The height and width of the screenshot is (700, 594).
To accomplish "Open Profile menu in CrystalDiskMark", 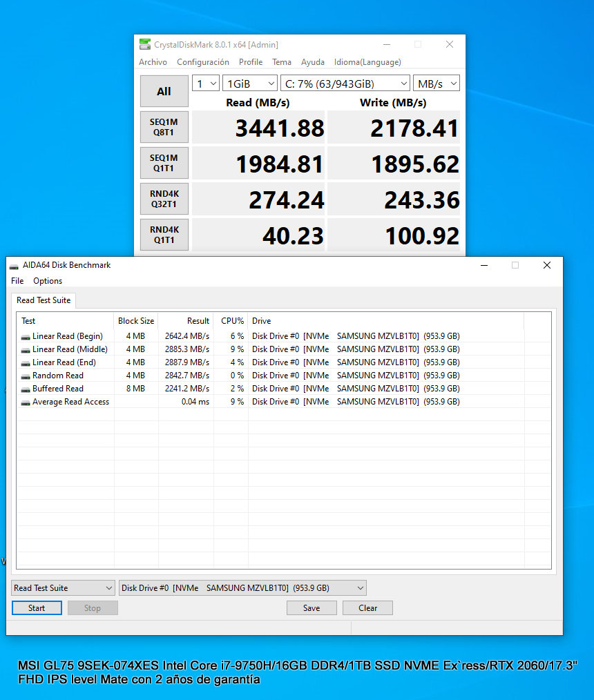I will 251,62.
